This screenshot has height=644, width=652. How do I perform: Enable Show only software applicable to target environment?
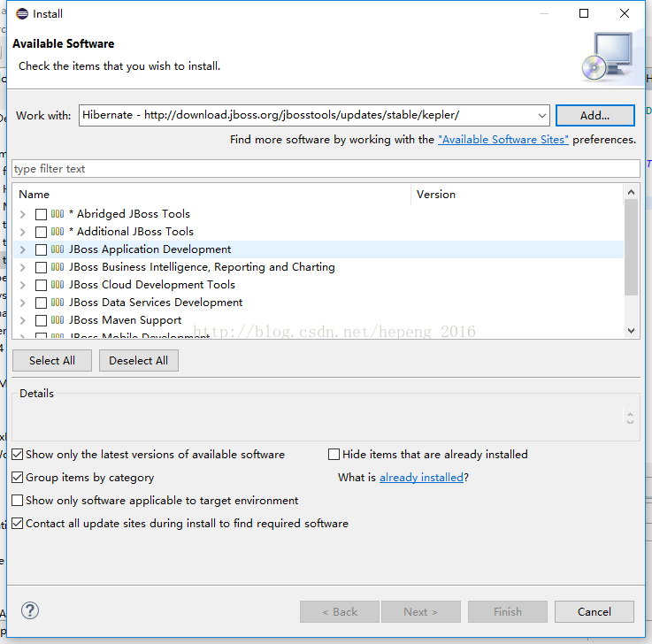pyautogui.click(x=17, y=500)
